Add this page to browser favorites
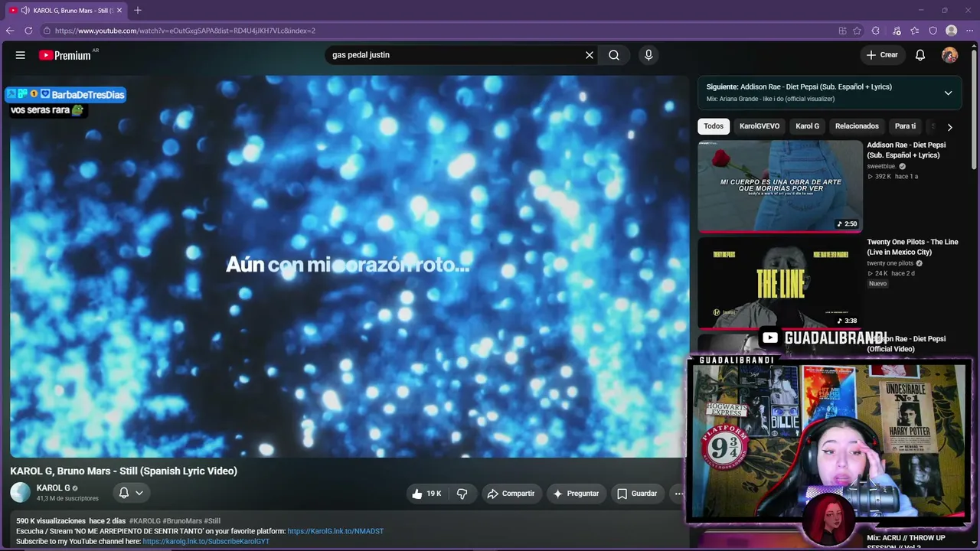This screenshot has height=551, width=980. (857, 31)
